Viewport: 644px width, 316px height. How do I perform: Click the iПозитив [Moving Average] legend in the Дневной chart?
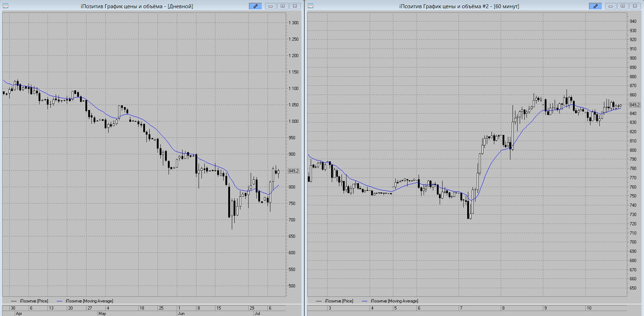pyautogui.click(x=89, y=301)
